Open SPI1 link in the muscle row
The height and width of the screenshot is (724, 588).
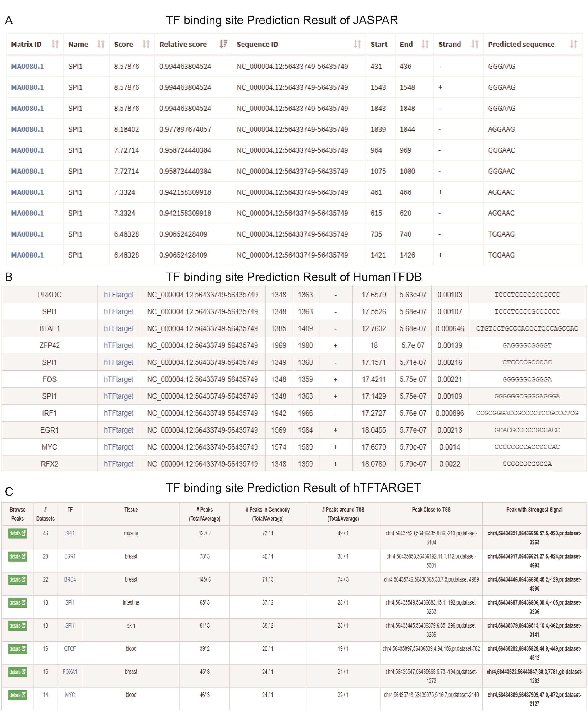(70, 533)
